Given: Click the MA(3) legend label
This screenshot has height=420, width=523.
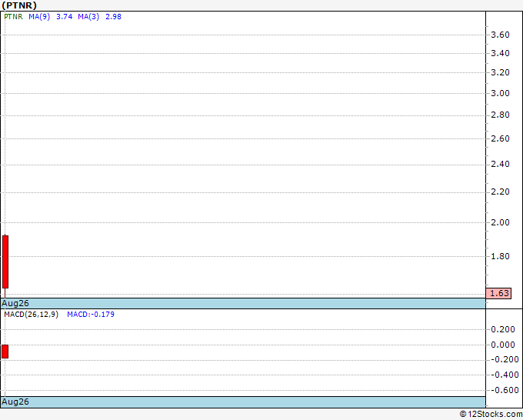Looking at the screenshot, I should pyautogui.click(x=88, y=17).
